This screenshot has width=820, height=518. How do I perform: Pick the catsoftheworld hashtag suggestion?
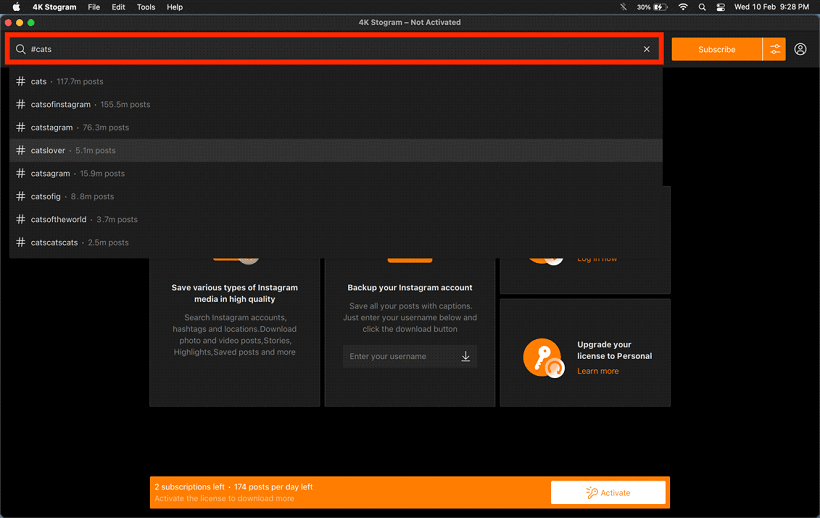pos(336,220)
